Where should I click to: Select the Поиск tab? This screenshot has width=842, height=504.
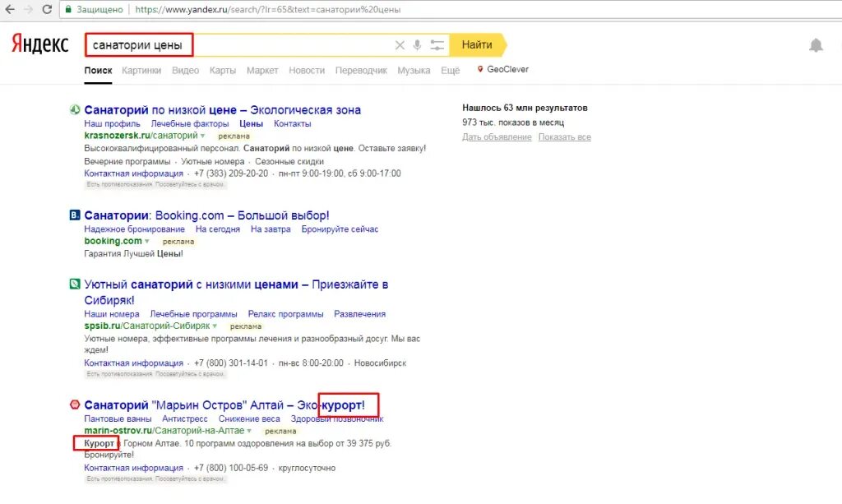(99, 71)
